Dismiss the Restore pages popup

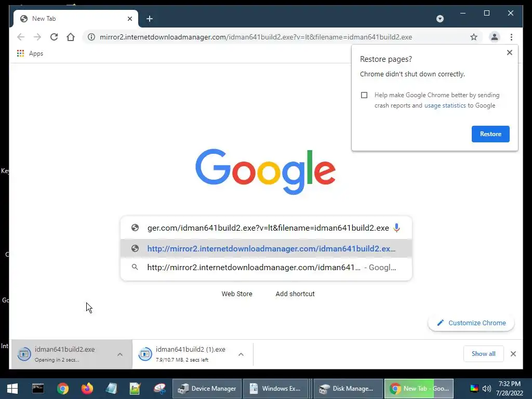pos(509,52)
